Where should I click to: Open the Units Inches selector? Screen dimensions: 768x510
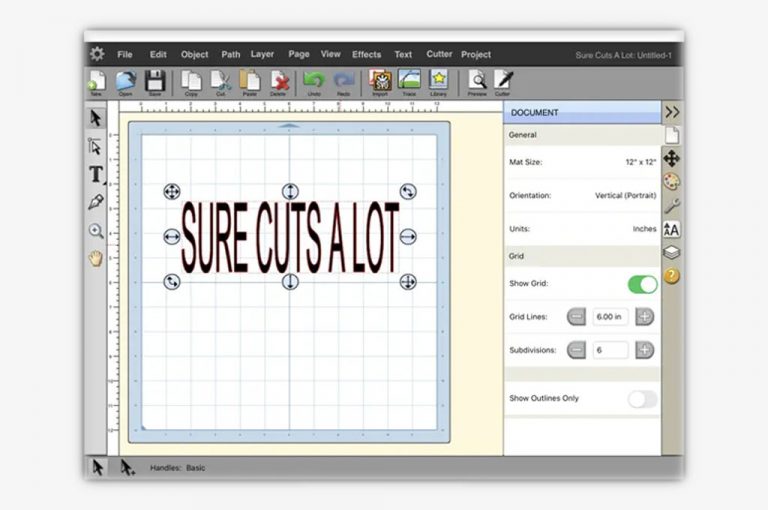pyautogui.click(x=644, y=229)
